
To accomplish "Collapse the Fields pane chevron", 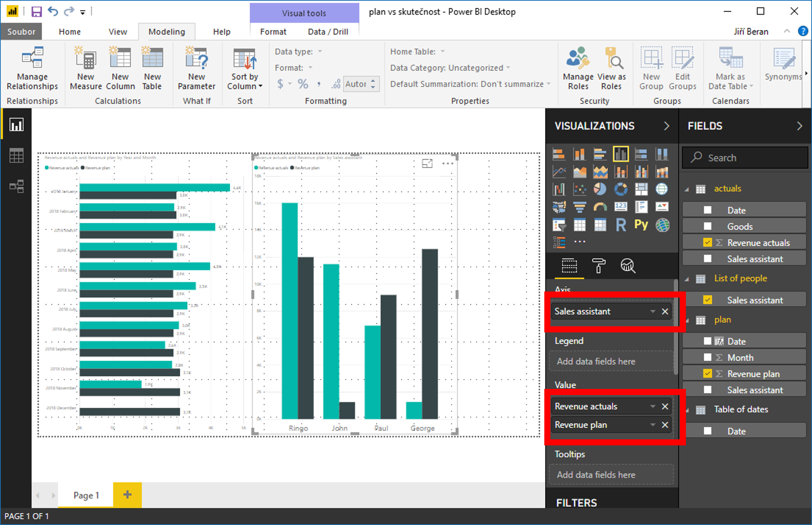I will 799,126.
